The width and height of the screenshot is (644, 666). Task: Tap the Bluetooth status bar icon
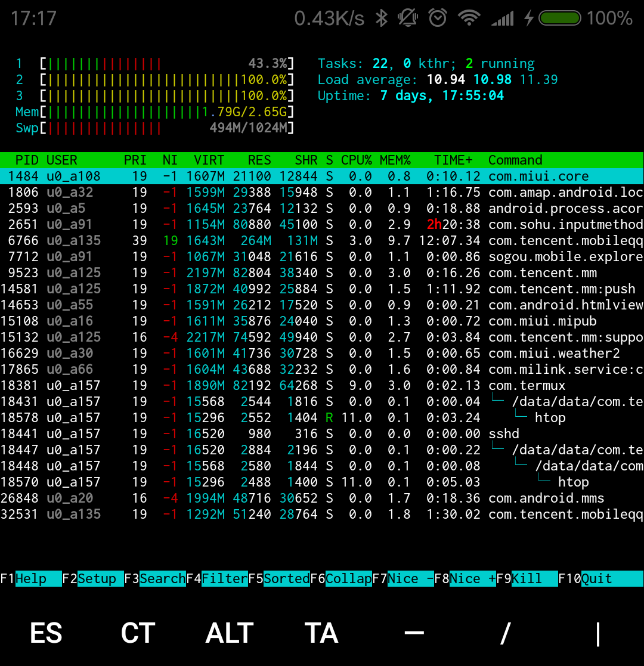tap(382, 18)
